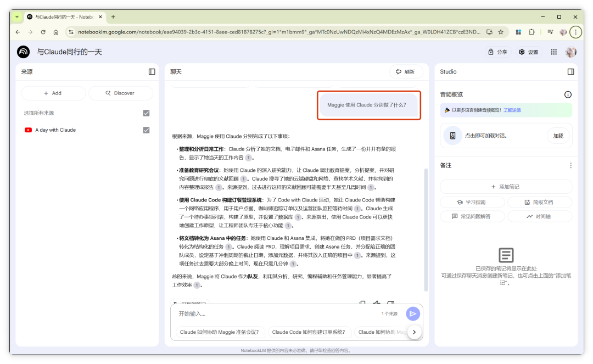The image size is (593, 364).
Task: Close the 与Claude同行的一天 browser tab
Action: (x=100, y=17)
